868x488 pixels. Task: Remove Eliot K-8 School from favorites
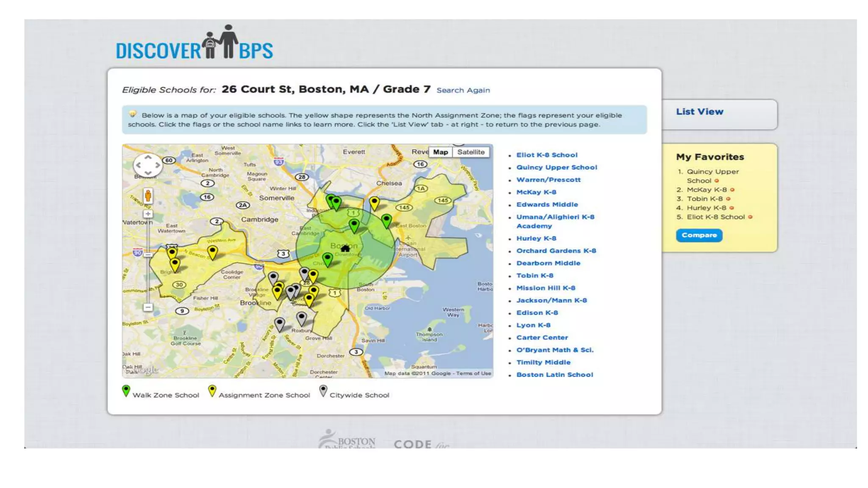tap(750, 217)
